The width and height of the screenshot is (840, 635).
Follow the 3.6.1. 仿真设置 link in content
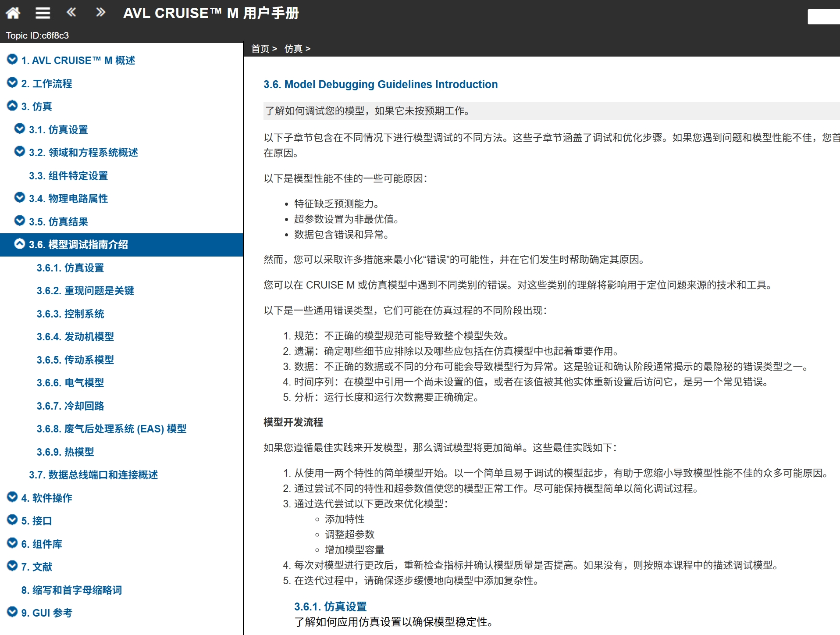(331, 606)
